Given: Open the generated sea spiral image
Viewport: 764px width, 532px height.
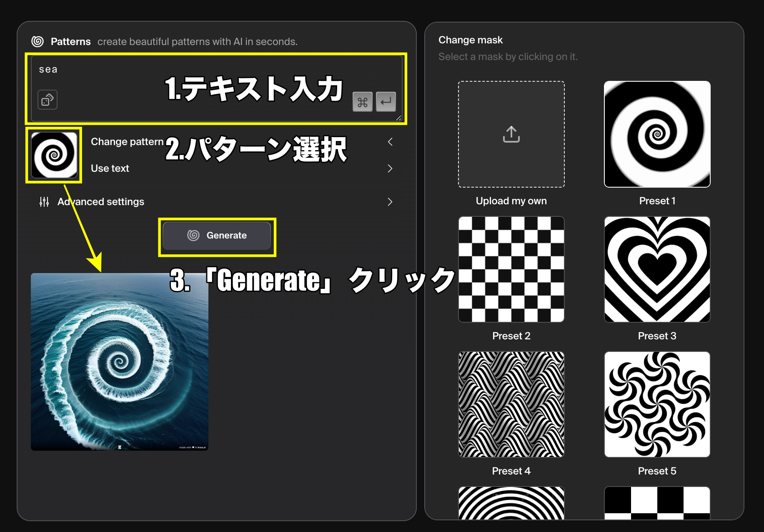Looking at the screenshot, I should [120, 362].
